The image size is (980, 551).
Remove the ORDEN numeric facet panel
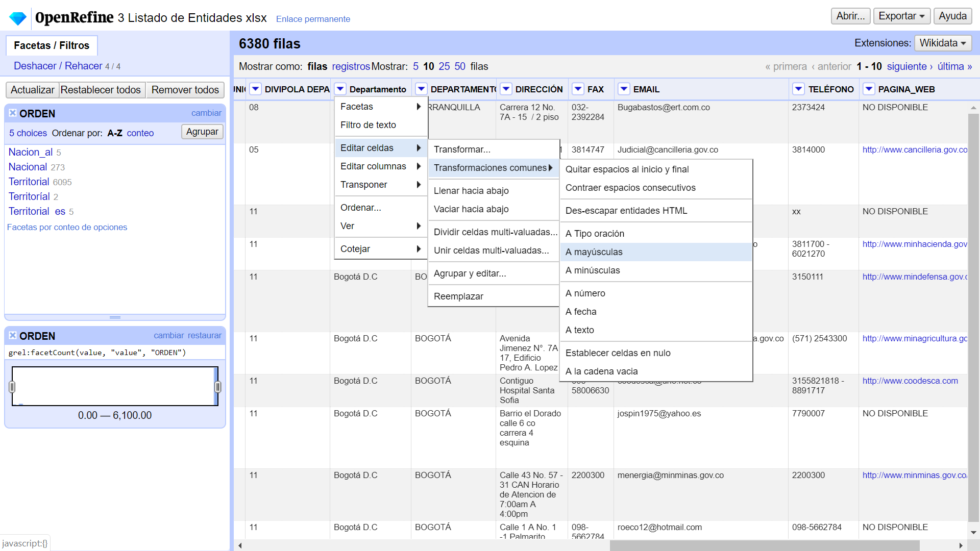click(13, 336)
